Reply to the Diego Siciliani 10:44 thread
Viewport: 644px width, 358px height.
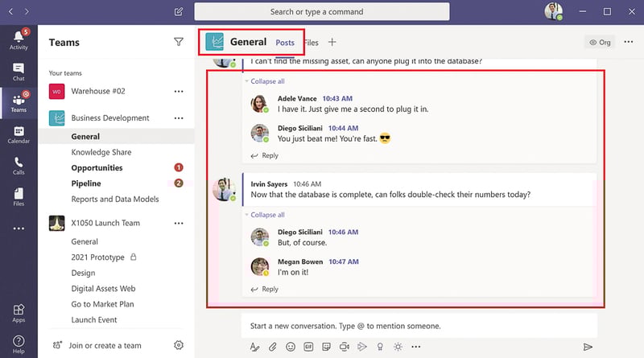click(x=265, y=155)
